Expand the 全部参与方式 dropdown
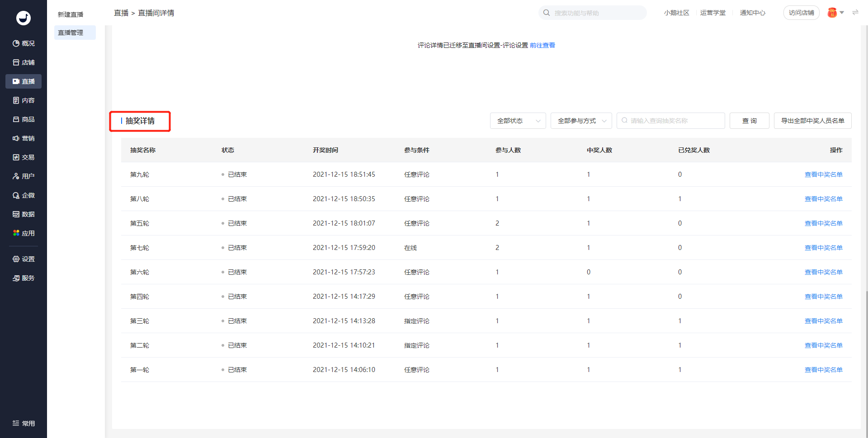The image size is (868, 438). [x=581, y=121]
